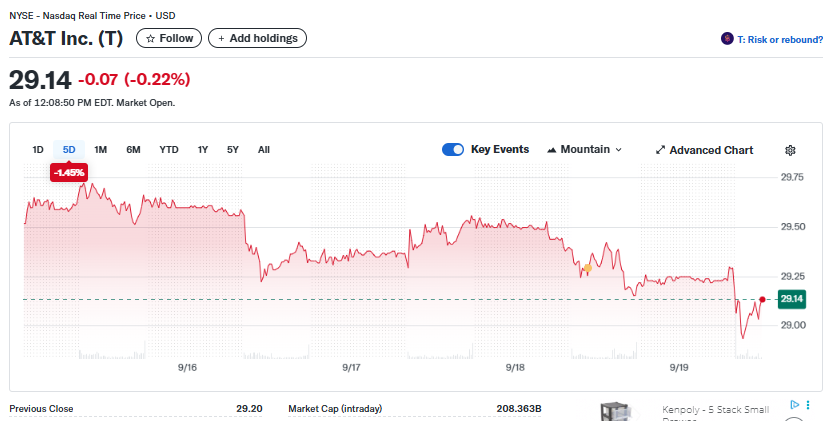Open 'T: Risk or rebound?' link
The image size is (840, 421).
(779, 40)
